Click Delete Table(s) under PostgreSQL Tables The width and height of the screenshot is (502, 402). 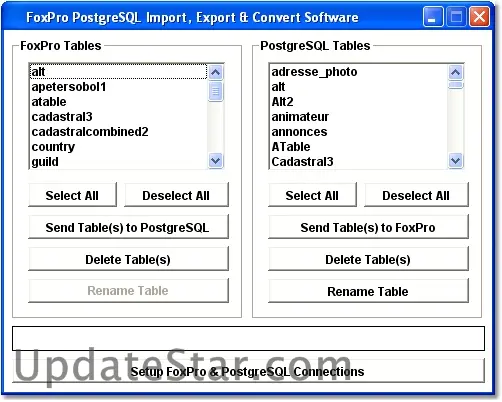368,259
